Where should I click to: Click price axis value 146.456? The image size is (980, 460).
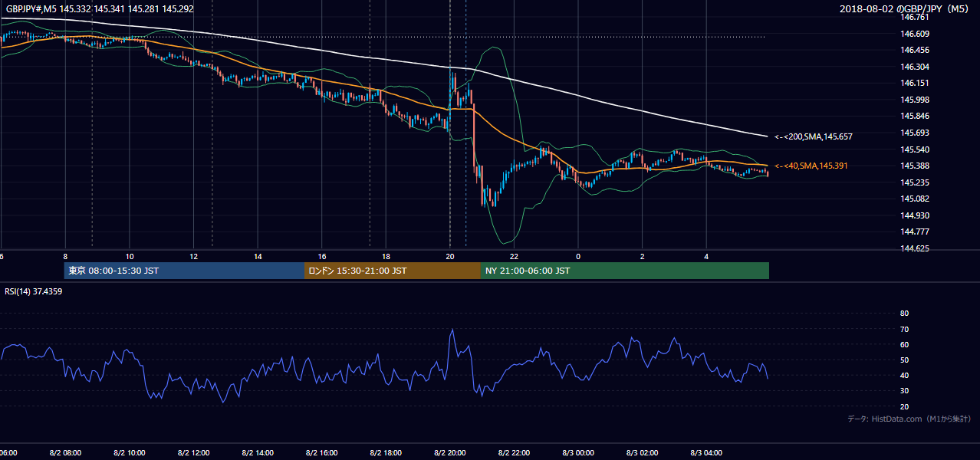pyautogui.click(x=915, y=50)
